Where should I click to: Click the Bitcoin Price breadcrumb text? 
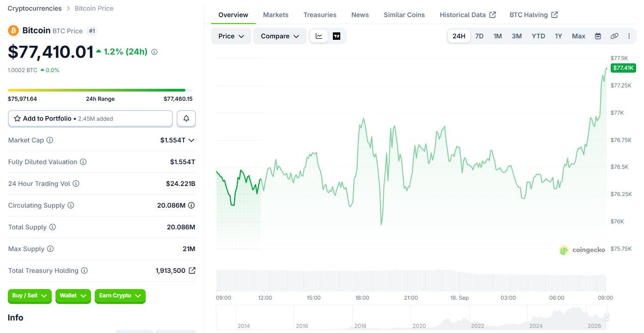coord(94,8)
